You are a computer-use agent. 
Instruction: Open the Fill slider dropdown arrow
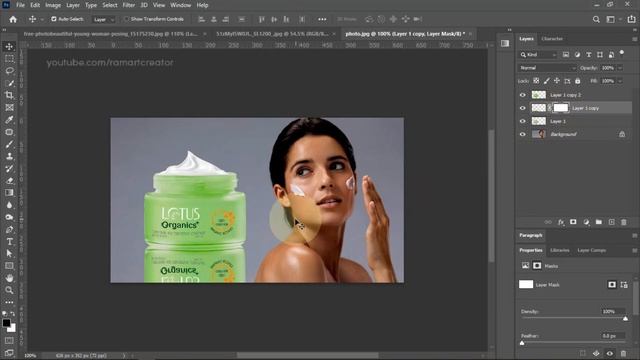pyautogui.click(x=620, y=81)
